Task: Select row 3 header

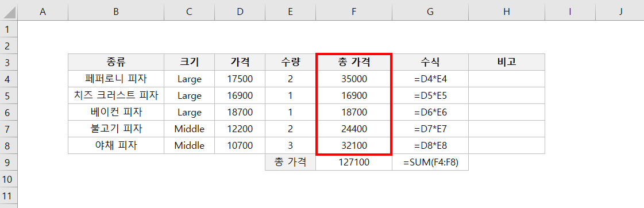Action: point(9,62)
